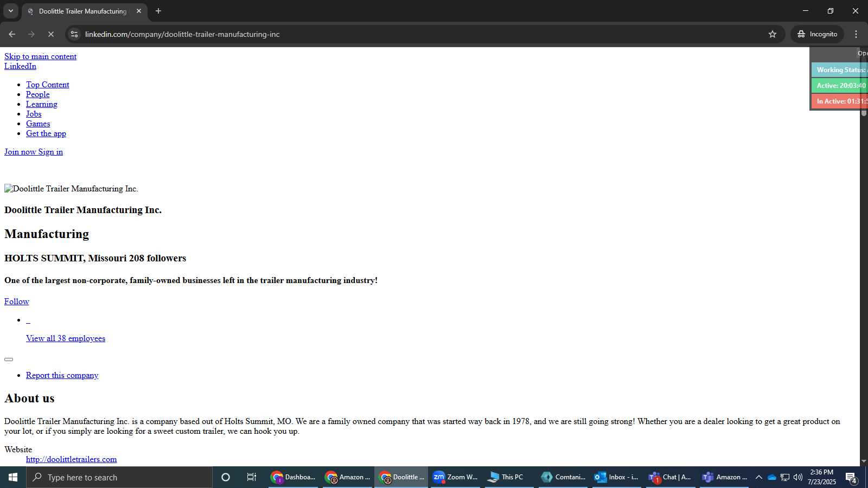Screen dimensions: 868x488
Task: Go to Top Content
Action: (48, 85)
